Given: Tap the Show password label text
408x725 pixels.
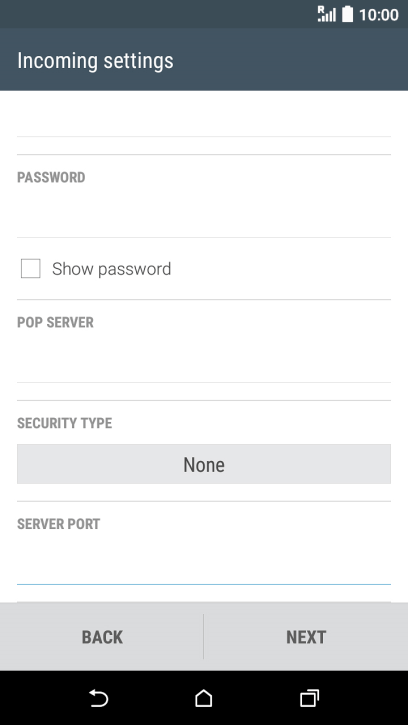Looking at the screenshot, I should click(x=111, y=269).
